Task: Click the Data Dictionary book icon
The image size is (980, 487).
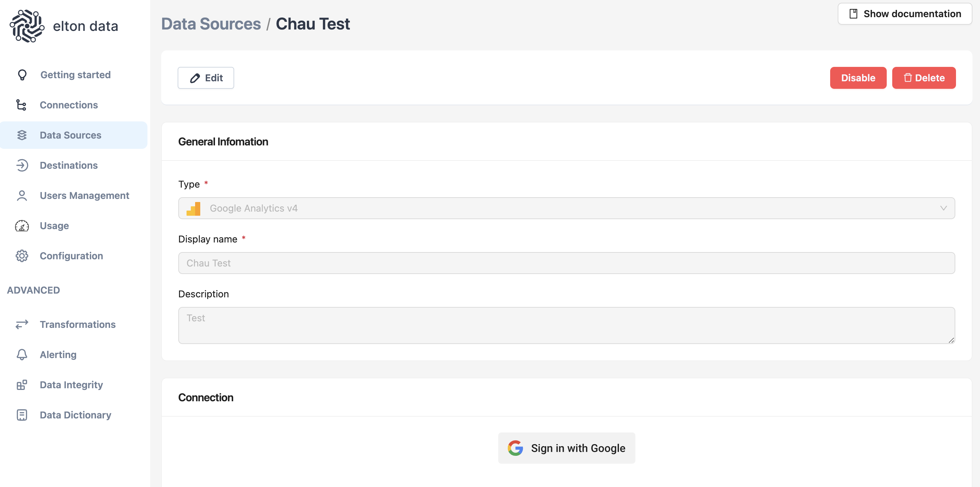Action: point(22,415)
